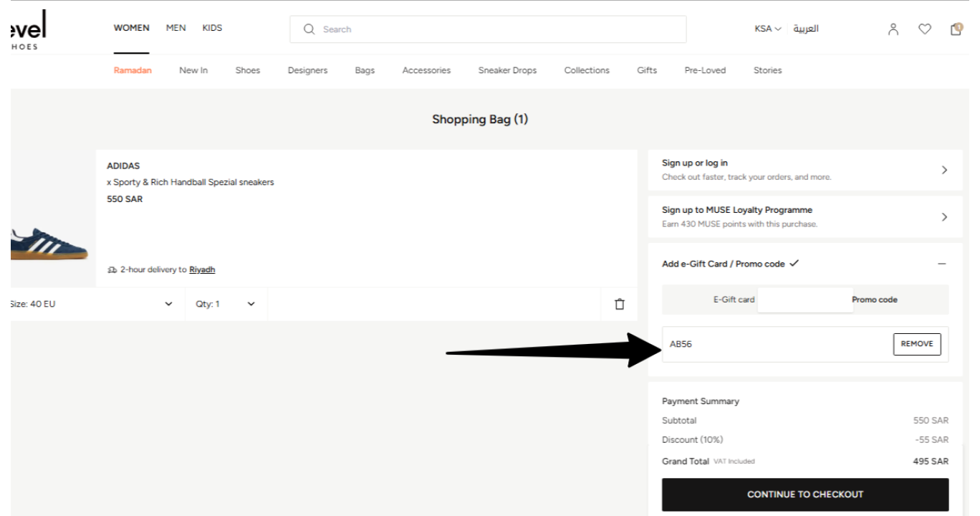Open the Gifts menu item
This screenshot has height=516, width=980.
tap(647, 70)
